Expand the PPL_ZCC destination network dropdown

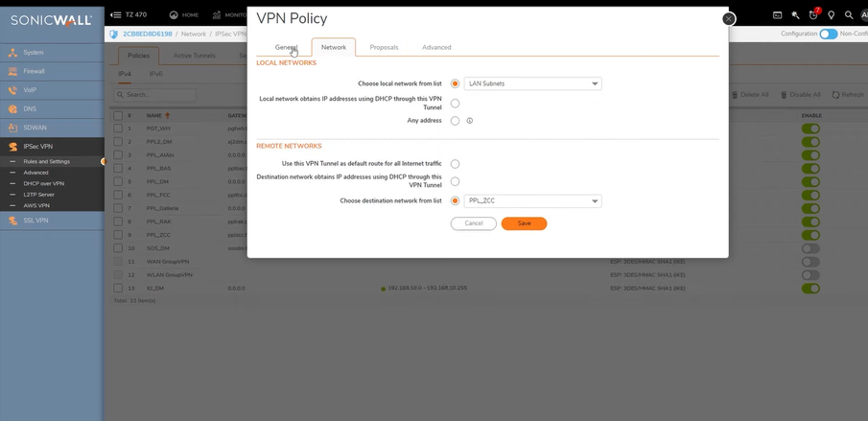pos(532,201)
